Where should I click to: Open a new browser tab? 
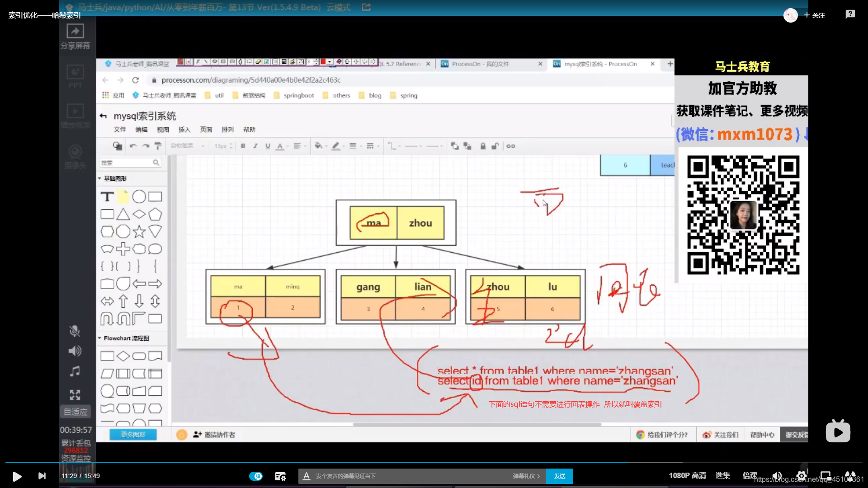670,64
